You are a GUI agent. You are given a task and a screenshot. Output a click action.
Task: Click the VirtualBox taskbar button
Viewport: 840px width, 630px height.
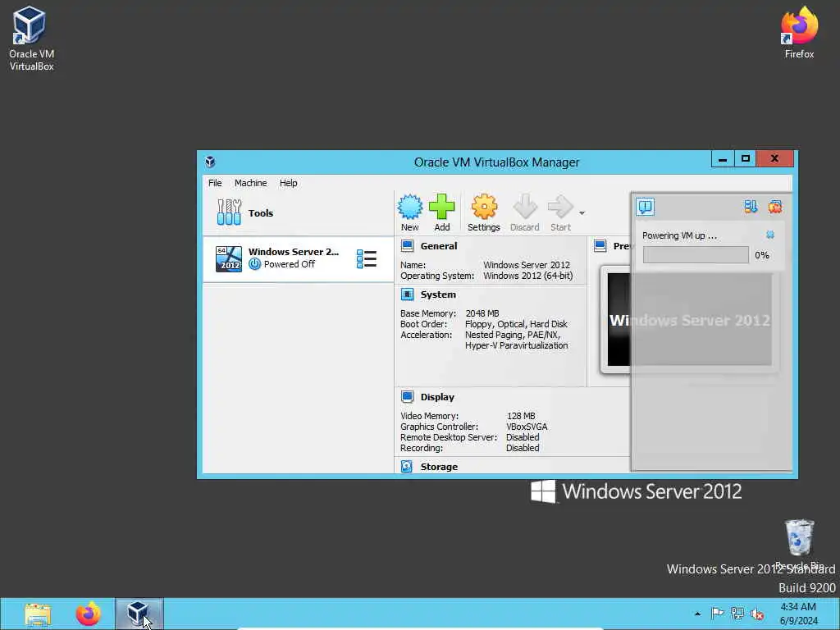pyautogui.click(x=139, y=614)
